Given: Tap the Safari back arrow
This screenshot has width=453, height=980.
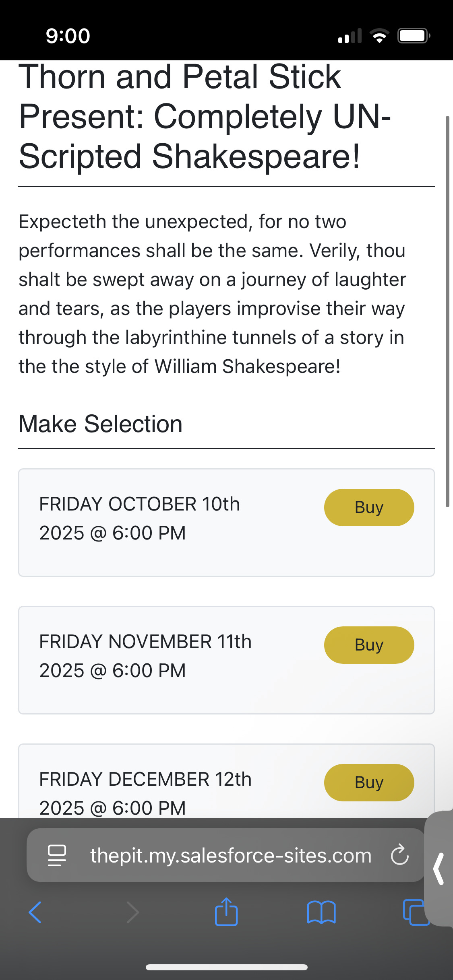Looking at the screenshot, I should coord(35,912).
